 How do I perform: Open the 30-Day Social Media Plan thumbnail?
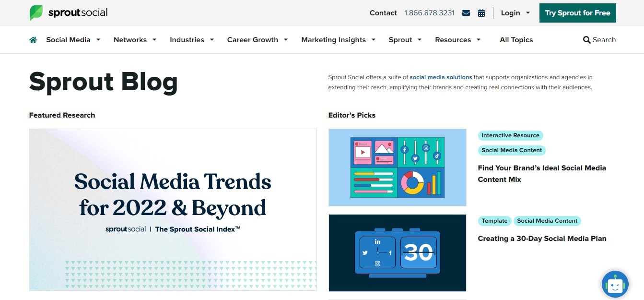pos(397,252)
